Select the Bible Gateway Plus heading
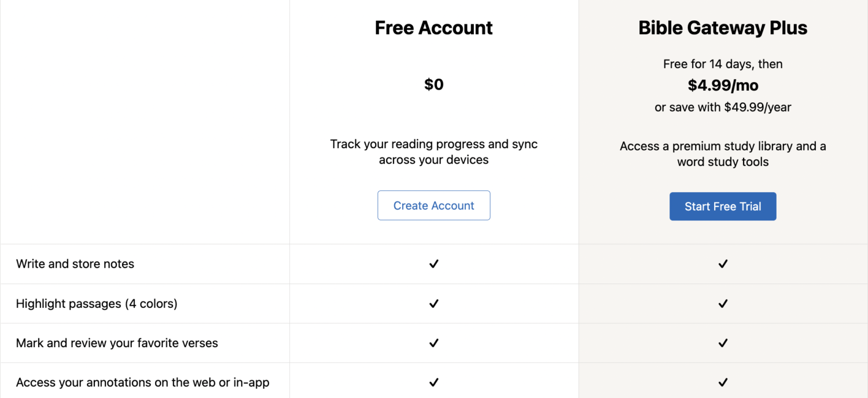The height and width of the screenshot is (398, 868). [x=723, y=28]
